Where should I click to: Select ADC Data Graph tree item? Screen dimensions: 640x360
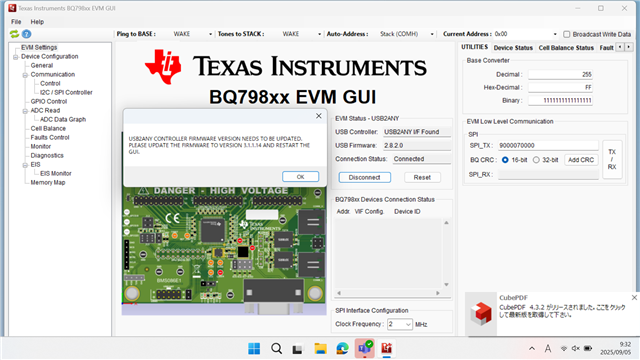(x=63, y=119)
